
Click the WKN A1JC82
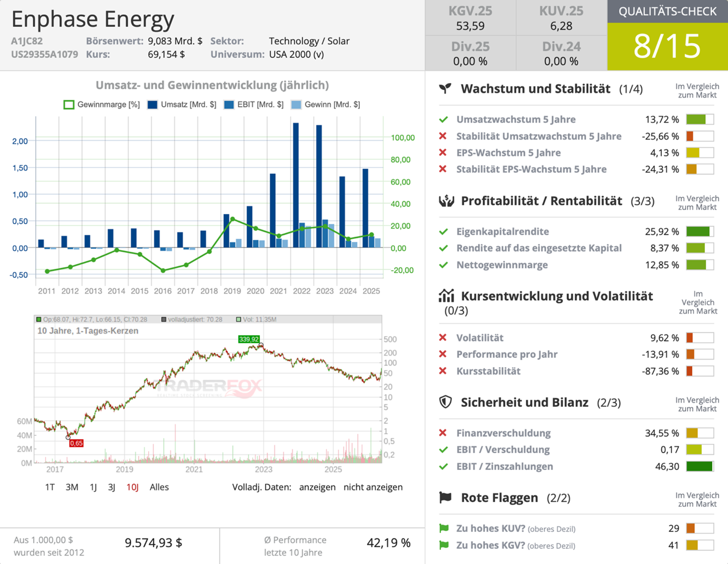click(27, 41)
